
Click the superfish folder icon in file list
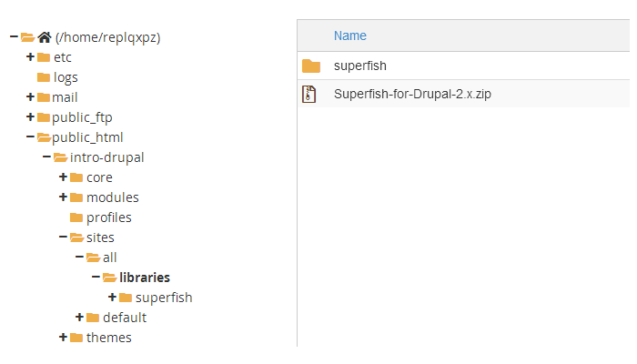pos(311,66)
